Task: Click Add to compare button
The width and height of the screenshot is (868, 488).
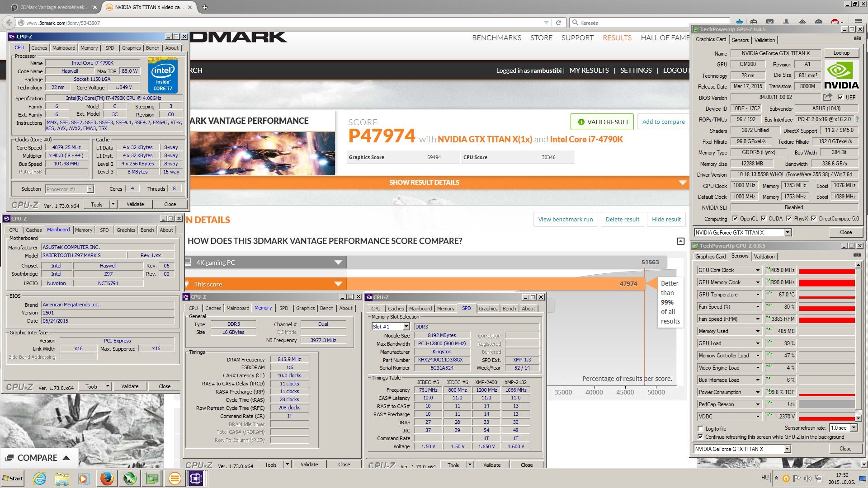Action: [663, 122]
